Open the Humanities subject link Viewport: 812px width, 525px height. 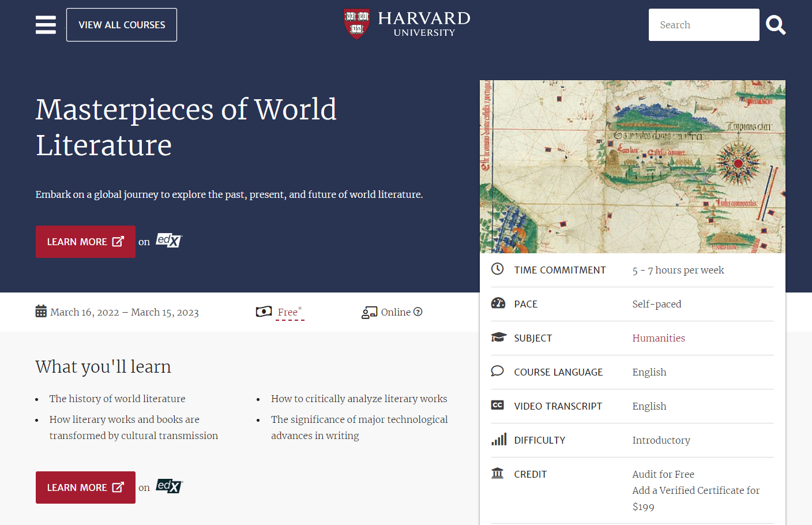coord(659,338)
